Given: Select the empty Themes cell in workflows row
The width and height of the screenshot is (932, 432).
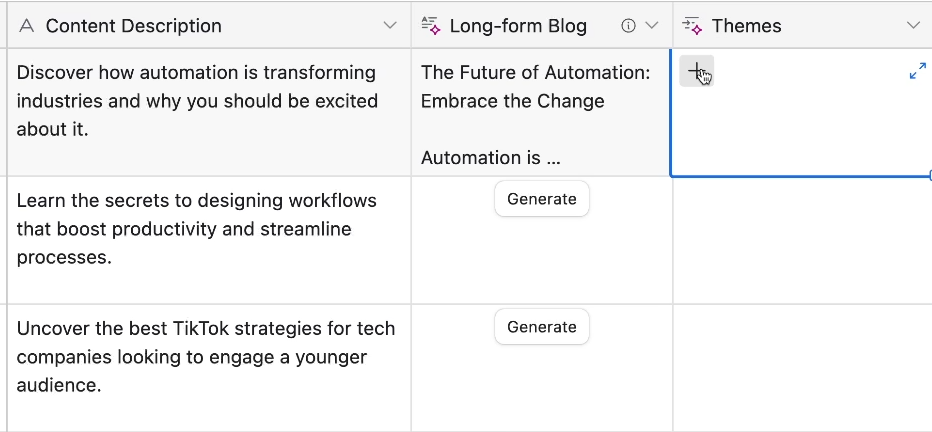Looking at the screenshot, I should [802, 240].
